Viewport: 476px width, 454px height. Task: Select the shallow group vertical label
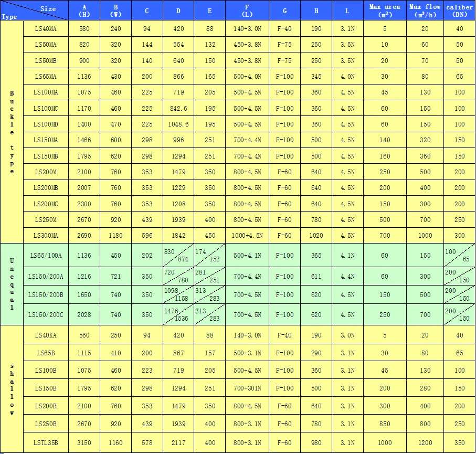[12, 389]
